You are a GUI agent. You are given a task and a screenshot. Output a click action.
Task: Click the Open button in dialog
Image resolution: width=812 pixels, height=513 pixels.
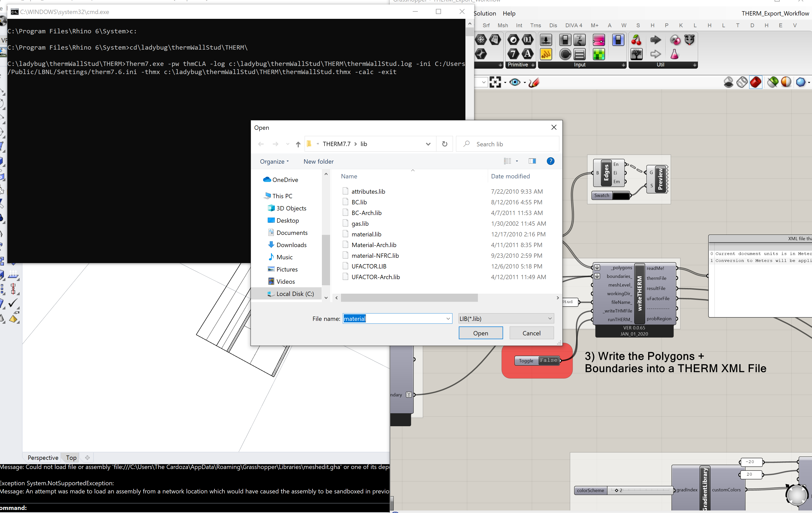point(480,333)
